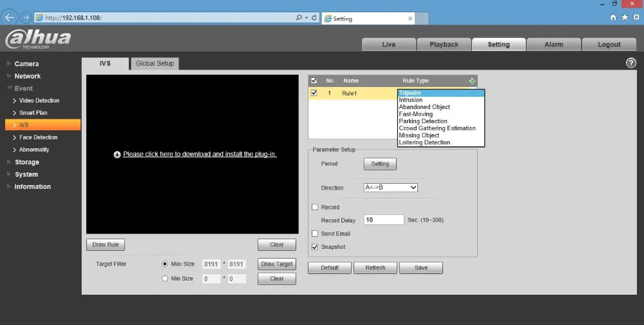Image resolution: width=644 pixels, height=325 pixels.
Task: Click the browser address bar URL
Action: 73,17
